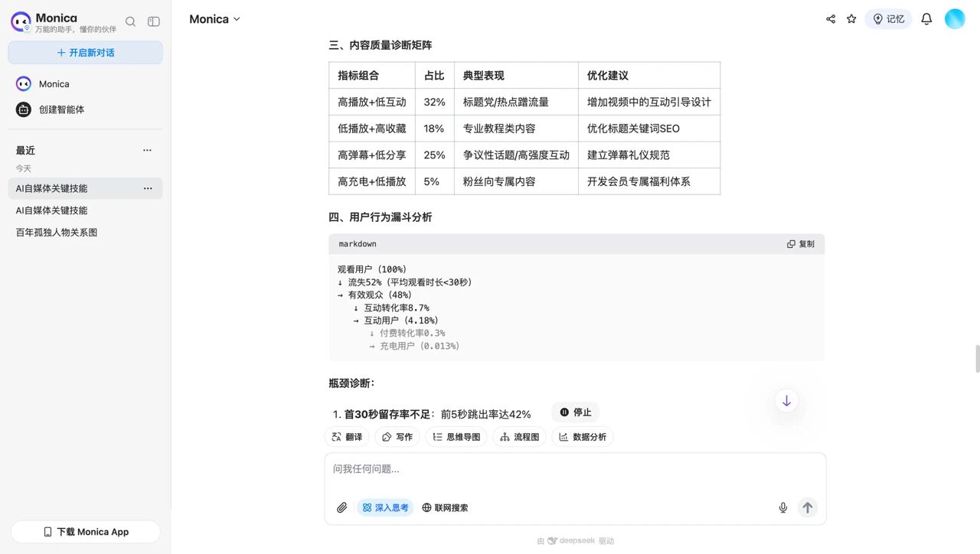Open the Monica assistant entry
This screenshot has height=554, width=980.
[86, 84]
